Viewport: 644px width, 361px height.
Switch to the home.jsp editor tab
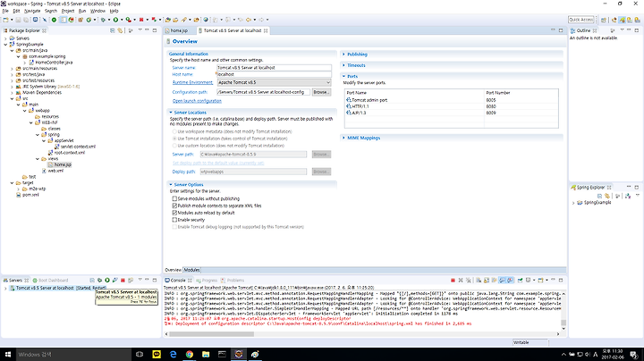pos(178,30)
